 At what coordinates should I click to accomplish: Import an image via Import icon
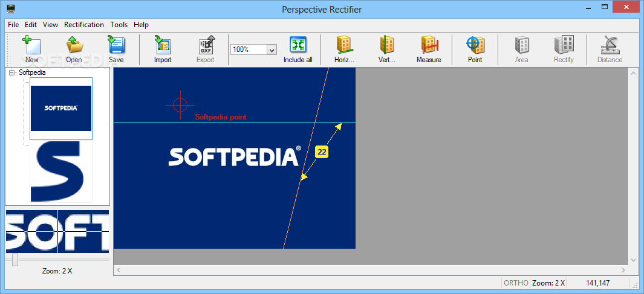163,50
